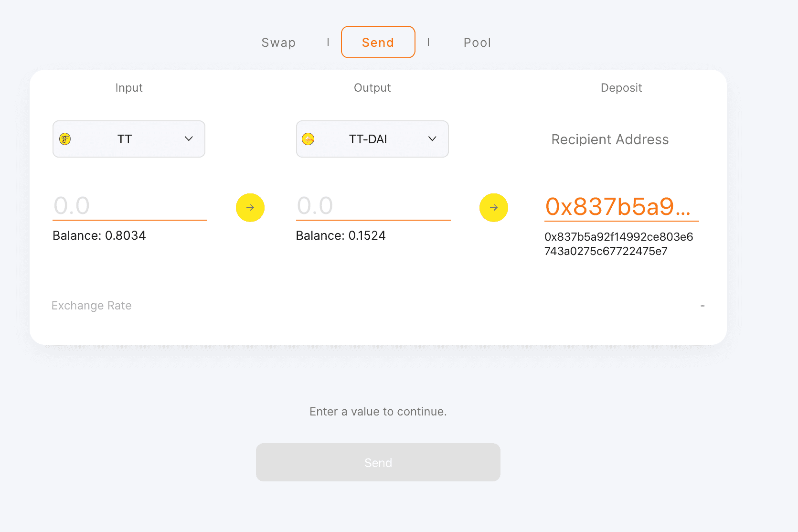The width and height of the screenshot is (798, 532).
Task: Click the Exchange Rate label
Action: pyautogui.click(x=91, y=305)
